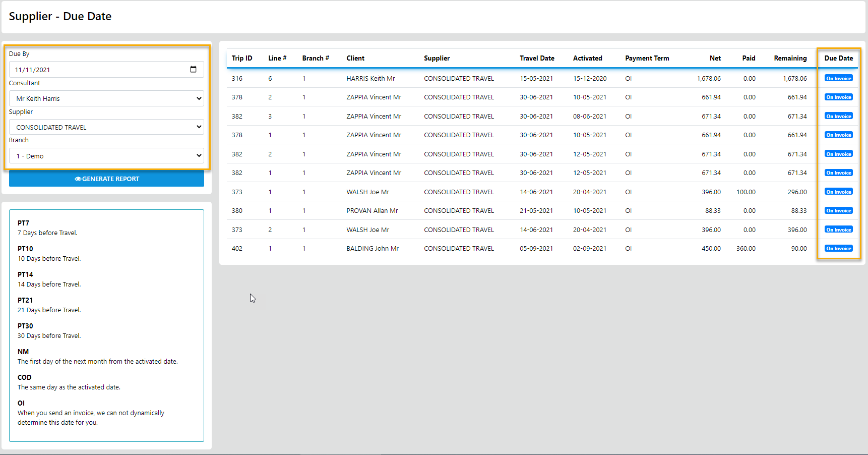Click the Due Date column header

[x=838, y=58]
